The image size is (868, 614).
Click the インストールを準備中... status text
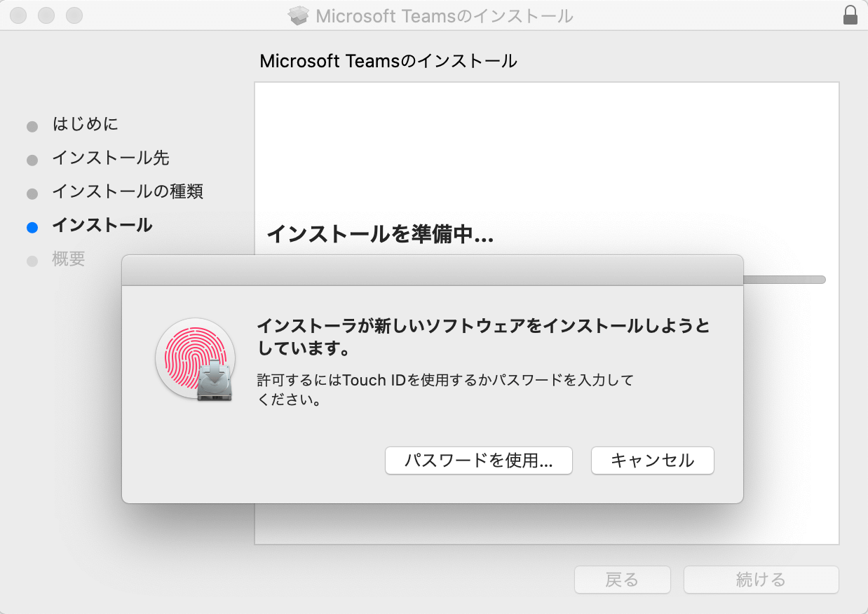click(380, 234)
